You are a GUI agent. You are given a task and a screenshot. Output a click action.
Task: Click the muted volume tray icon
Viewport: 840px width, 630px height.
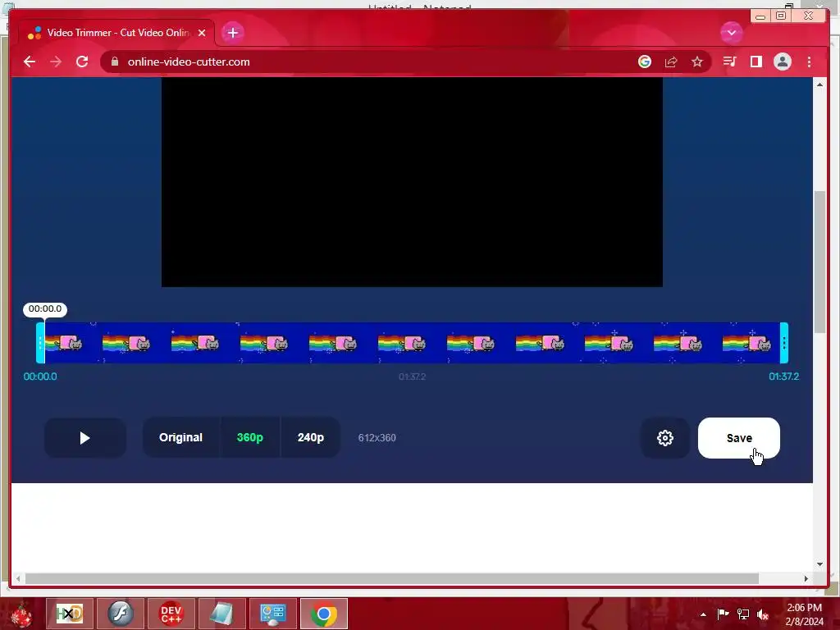point(763,614)
